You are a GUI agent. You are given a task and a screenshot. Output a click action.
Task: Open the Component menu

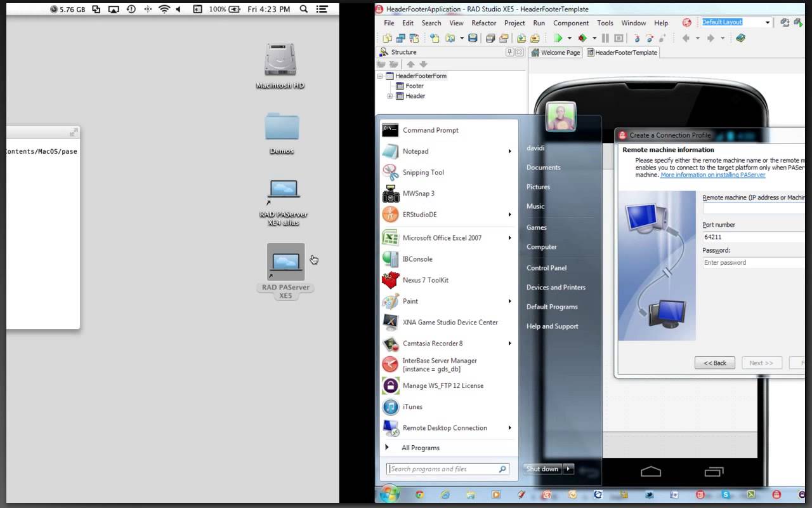(x=571, y=23)
